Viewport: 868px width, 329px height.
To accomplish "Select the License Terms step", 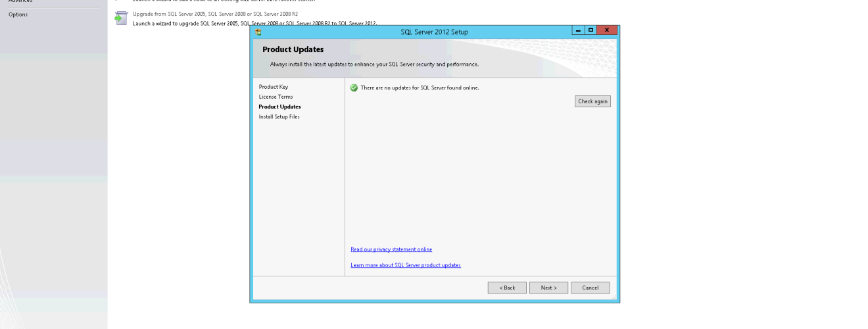I will [x=276, y=97].
